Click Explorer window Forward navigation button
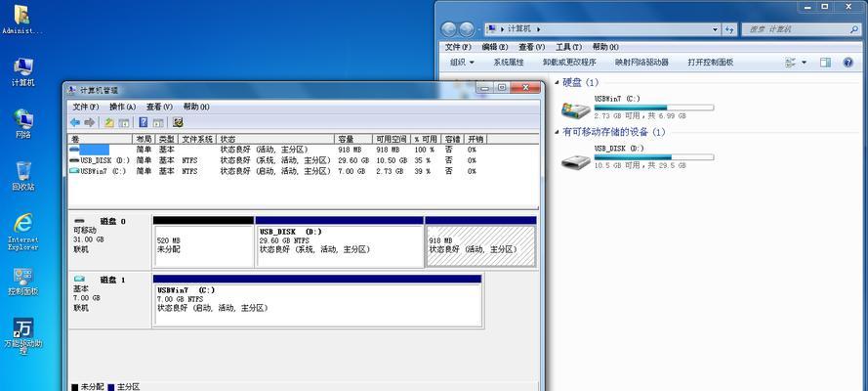This screenshot has height=391, width=868. coord(467,29)
